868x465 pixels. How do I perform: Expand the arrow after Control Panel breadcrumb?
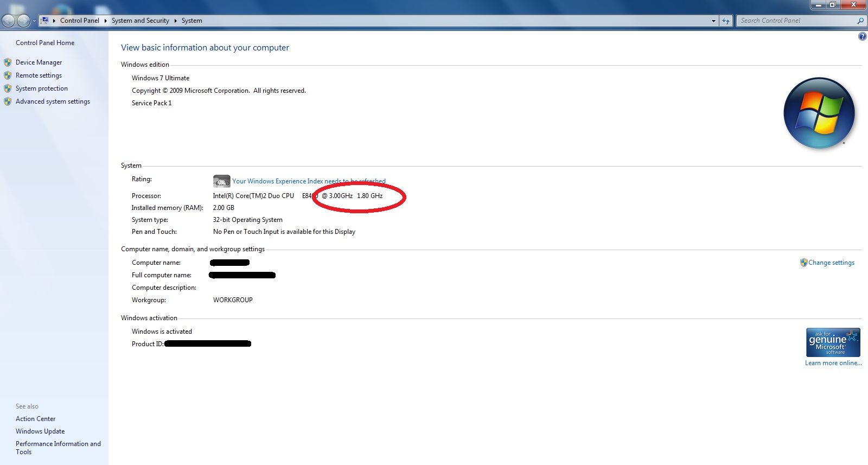click(x=105, y=21)
